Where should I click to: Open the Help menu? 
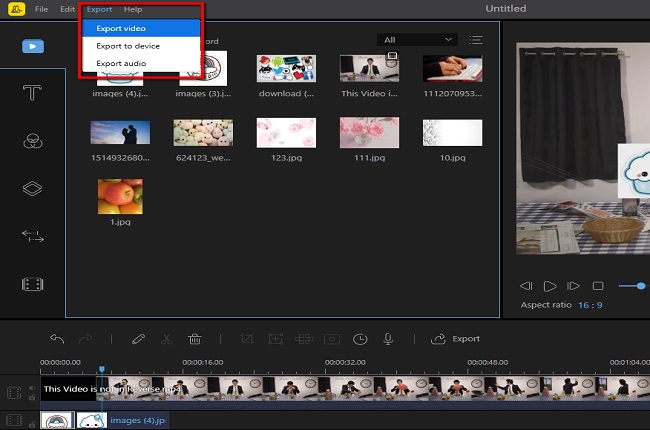pos(133,9)
